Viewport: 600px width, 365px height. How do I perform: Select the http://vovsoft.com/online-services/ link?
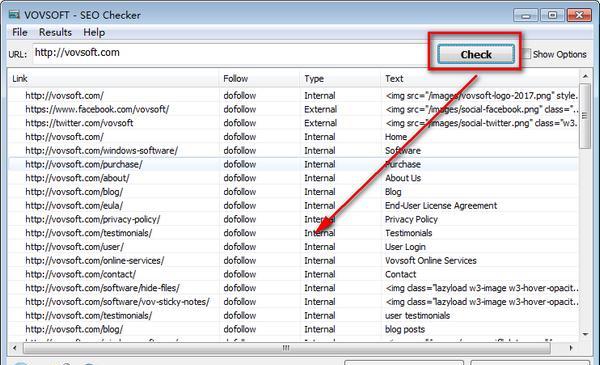click(x=95, y=261)
